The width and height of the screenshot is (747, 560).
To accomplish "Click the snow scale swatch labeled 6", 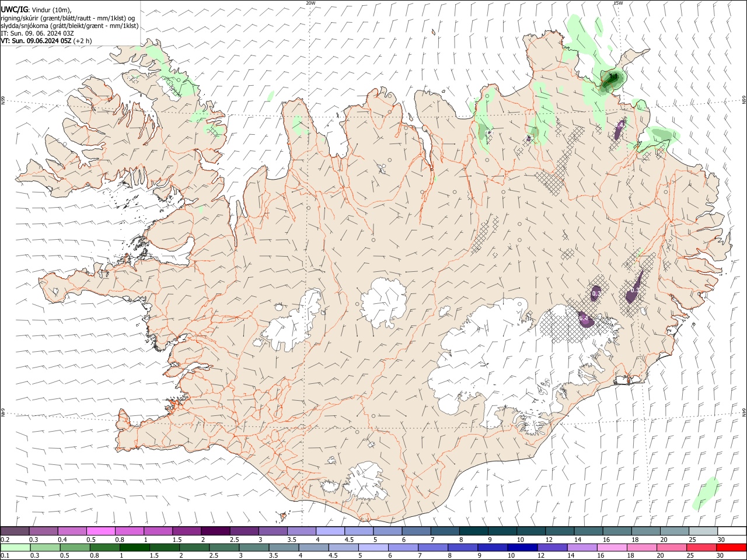I will [x=417, y=531].
